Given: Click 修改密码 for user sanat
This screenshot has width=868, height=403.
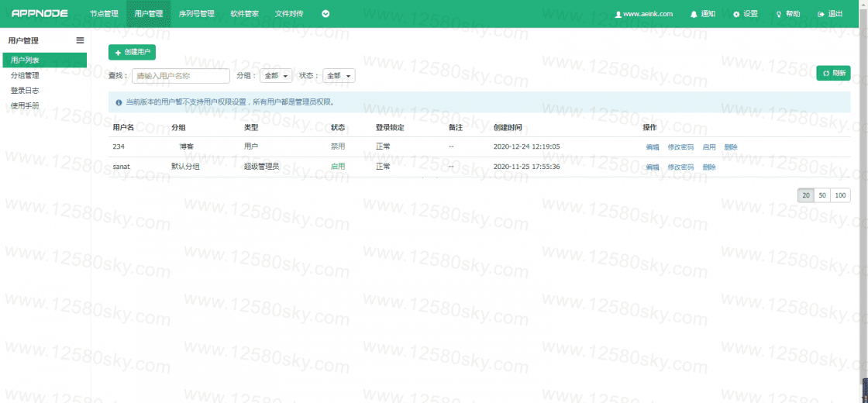Looking at the screenshot, I should [x=680, y=167].
